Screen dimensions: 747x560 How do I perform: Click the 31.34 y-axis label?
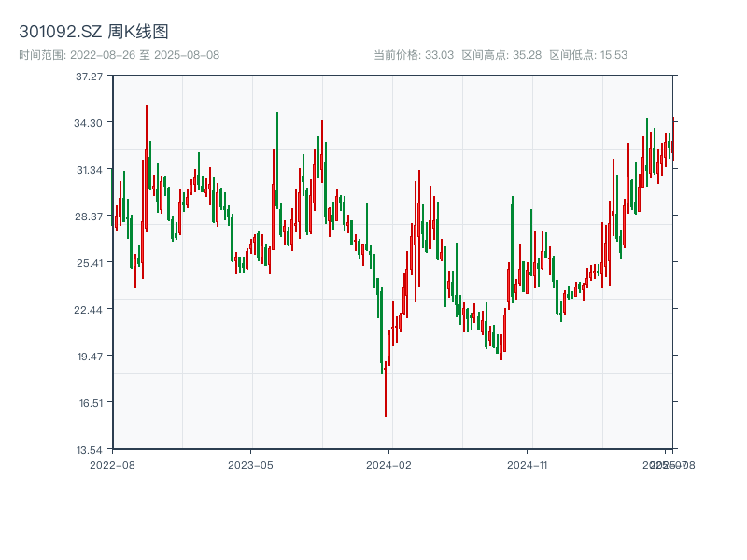pos(90,170)
